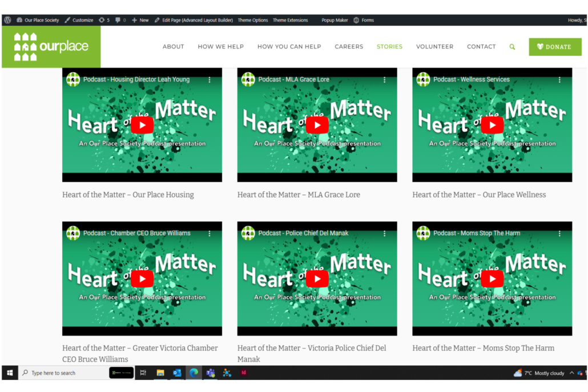Open 'Heart of the Matter – Our Place Wellness'
This screenshot has width=588, height=392.
pos(479,195)
